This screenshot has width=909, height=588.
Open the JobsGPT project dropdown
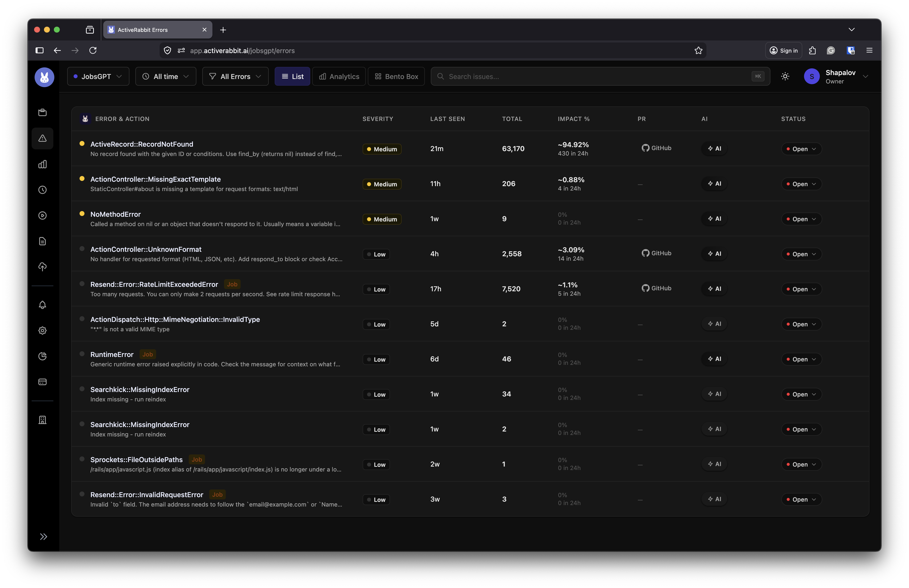98,76
